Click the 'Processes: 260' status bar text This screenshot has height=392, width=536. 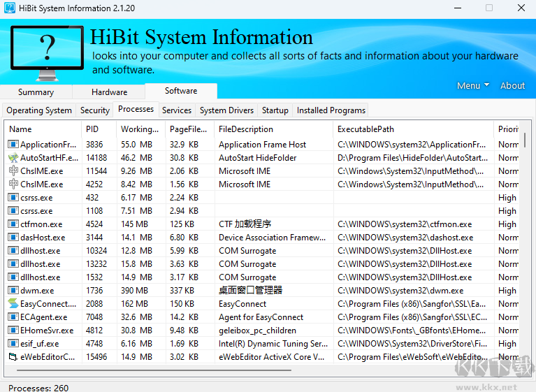(x=38, y=388)
